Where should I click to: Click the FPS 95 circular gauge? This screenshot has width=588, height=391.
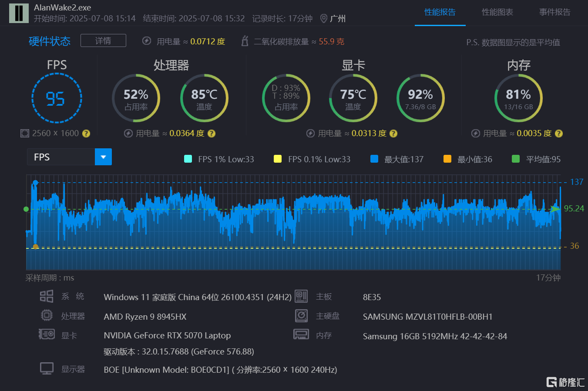click(x=57, y=98)
